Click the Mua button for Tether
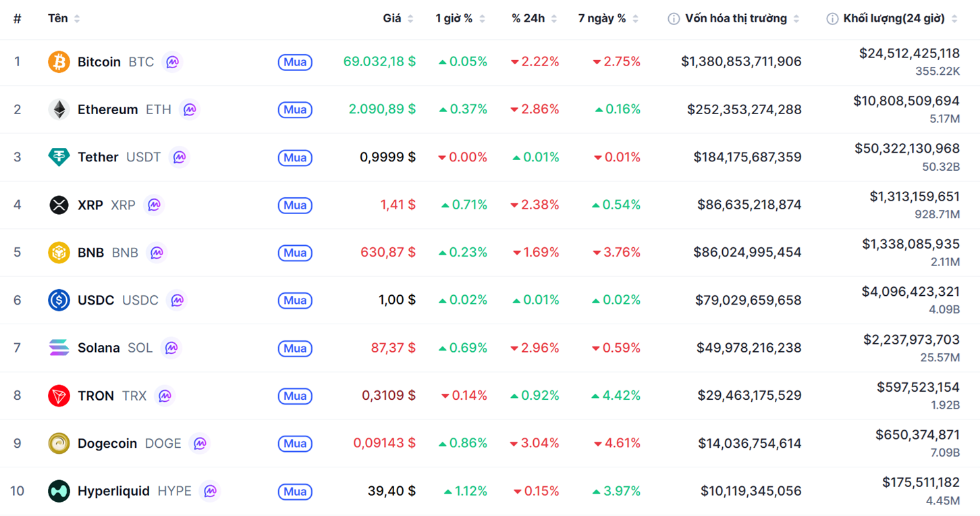 pyautogui.click(x=295, y=157)
